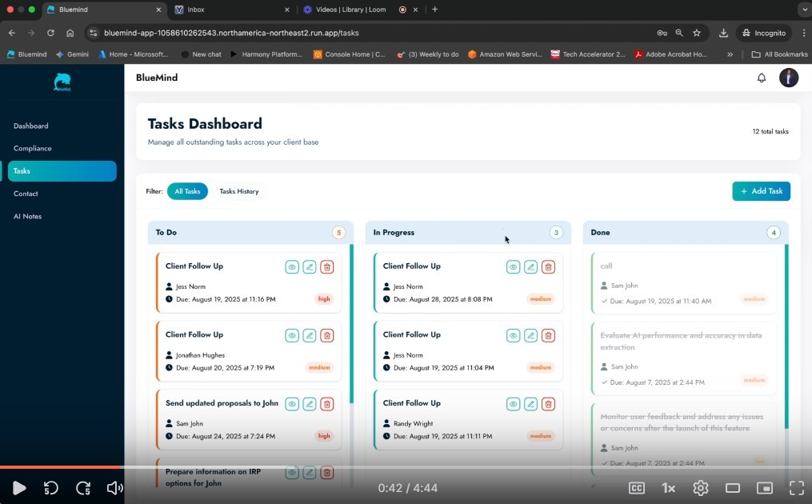Viewport: 812px width, 504px height.
Task: Enable picture-in-picture mode
Action: pos(765,488)
